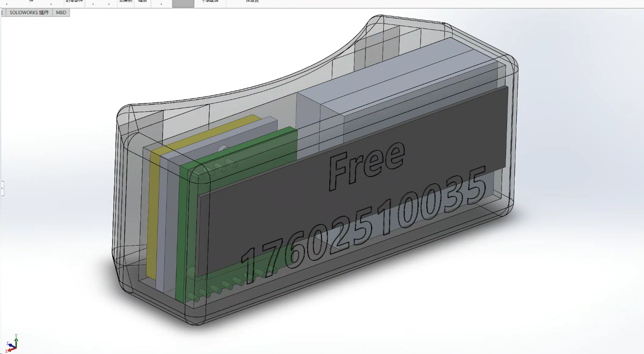
Task: Open the leftmost toolbar dropdown arrow
Action: [x=6, y=4]
